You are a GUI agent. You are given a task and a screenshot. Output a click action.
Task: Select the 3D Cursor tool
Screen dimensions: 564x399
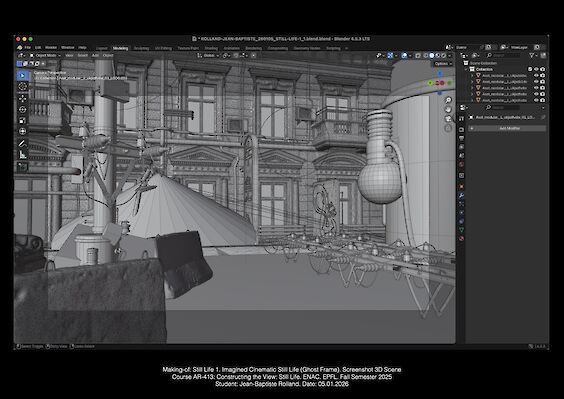pos(22,86)
